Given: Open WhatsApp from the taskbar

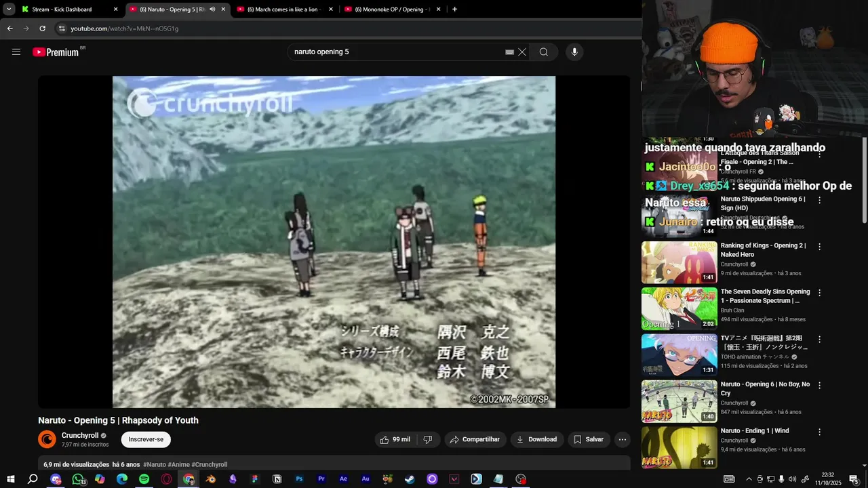Looking at the screenshot, I should coord(78,479).
